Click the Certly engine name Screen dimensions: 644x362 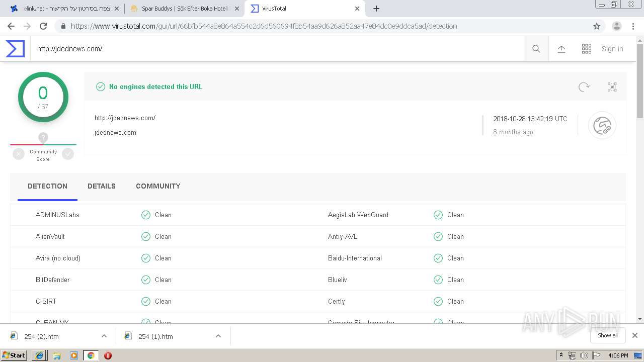[337, 302]
